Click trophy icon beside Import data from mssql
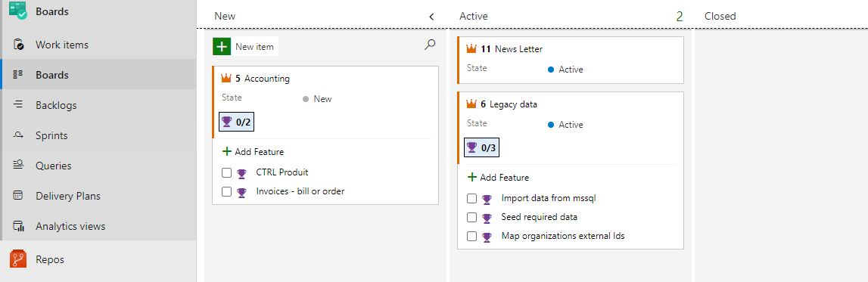 coord(487,199)
